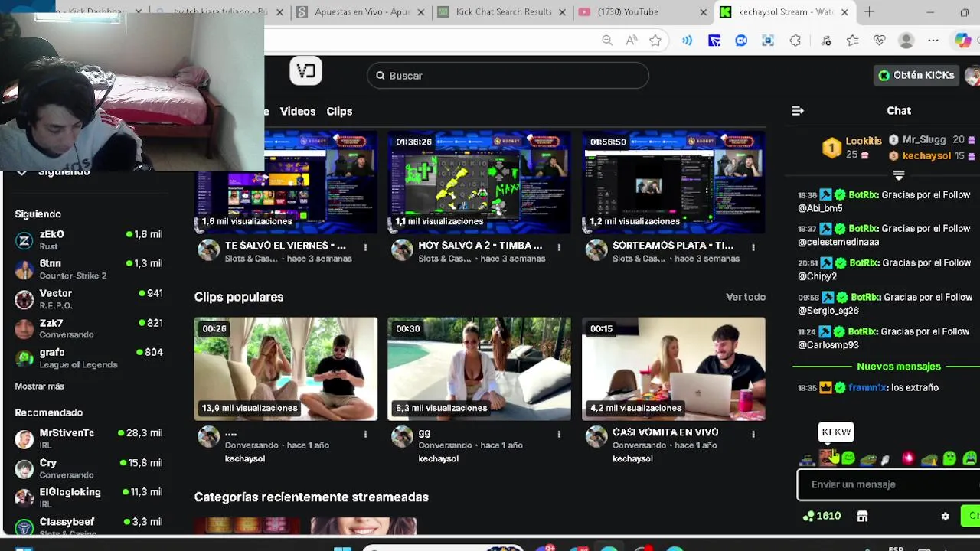Open options menu for HOY SALVO A 2 video

559,247
